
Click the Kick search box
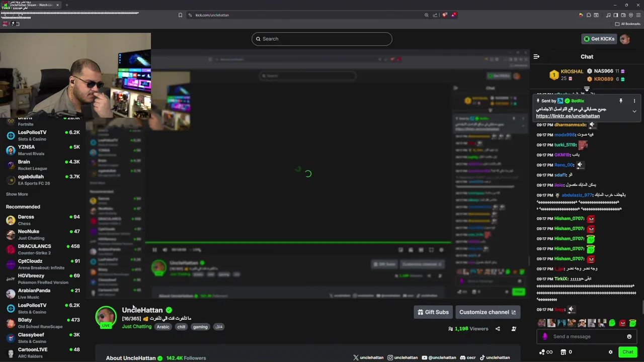(x=322, y=39)
